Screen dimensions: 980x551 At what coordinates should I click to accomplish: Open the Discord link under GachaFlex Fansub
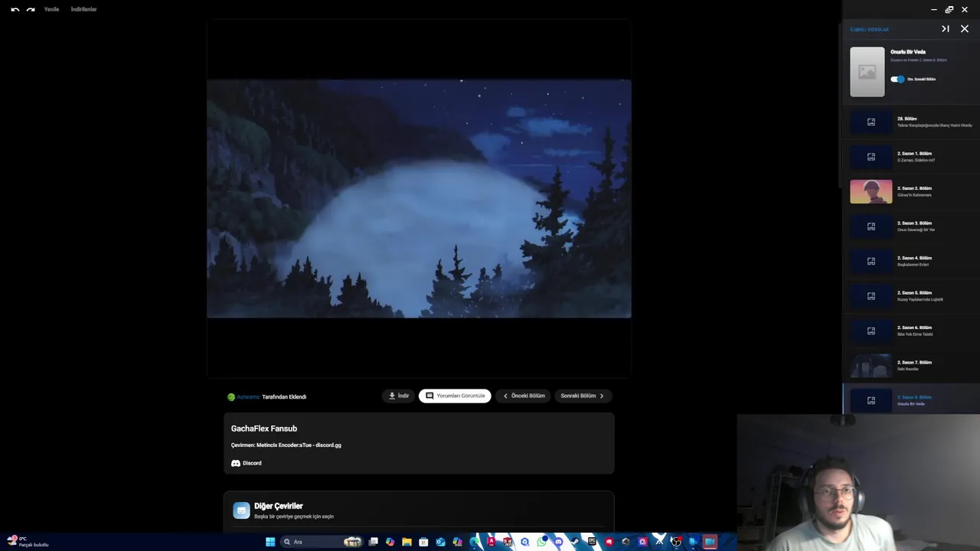click(247, 463)
